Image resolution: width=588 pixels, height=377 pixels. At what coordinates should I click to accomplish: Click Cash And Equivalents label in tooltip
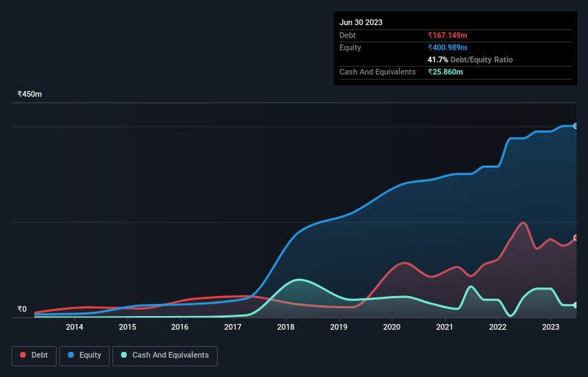tap(377, 72)
